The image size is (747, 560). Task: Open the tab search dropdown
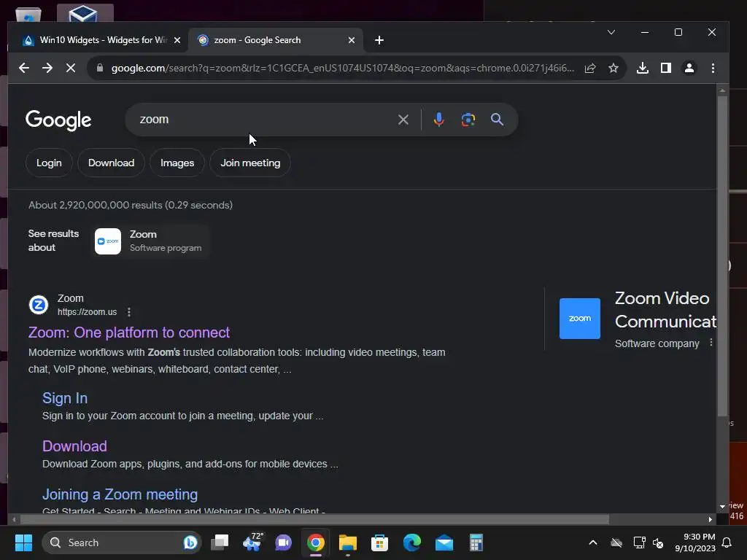(x=611, y=32)
